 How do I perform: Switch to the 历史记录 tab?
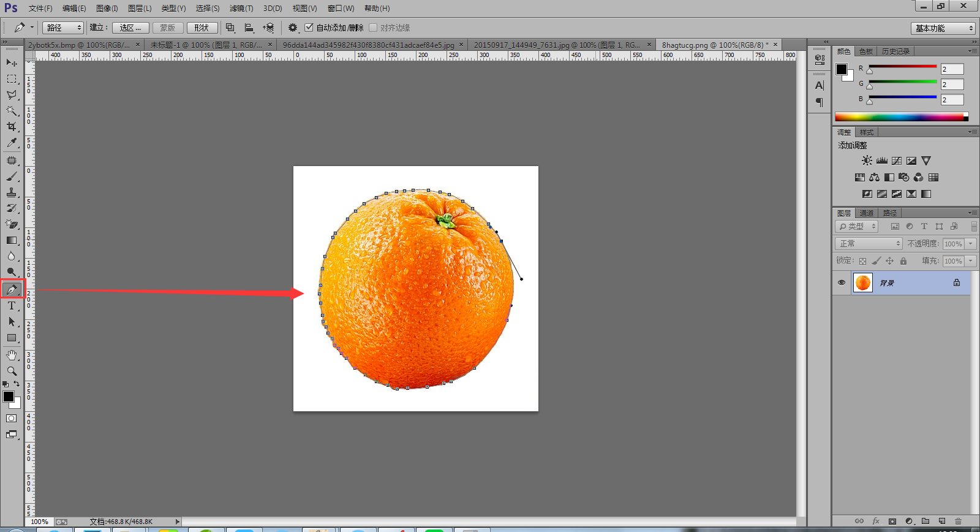click(x=895, y=51)
